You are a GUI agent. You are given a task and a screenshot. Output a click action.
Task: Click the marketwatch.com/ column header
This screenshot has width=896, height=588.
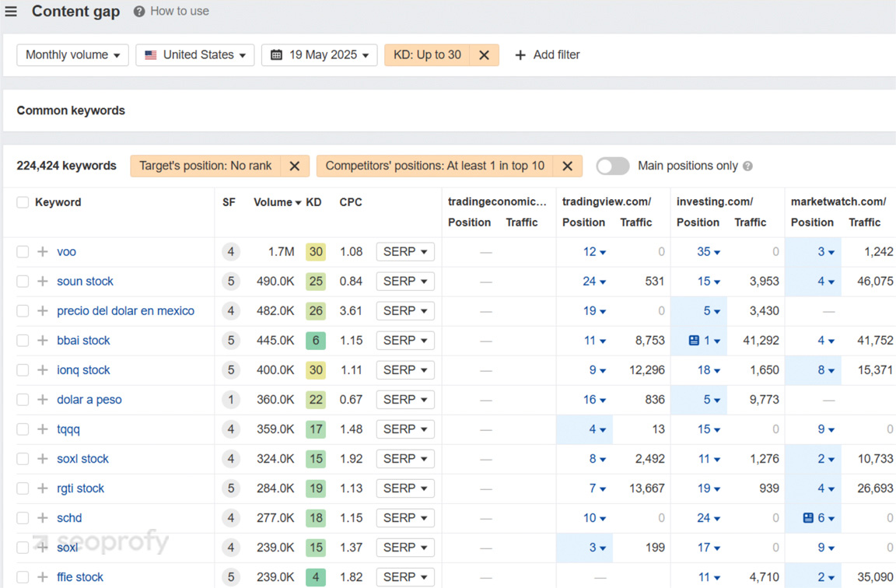point(838,201)
